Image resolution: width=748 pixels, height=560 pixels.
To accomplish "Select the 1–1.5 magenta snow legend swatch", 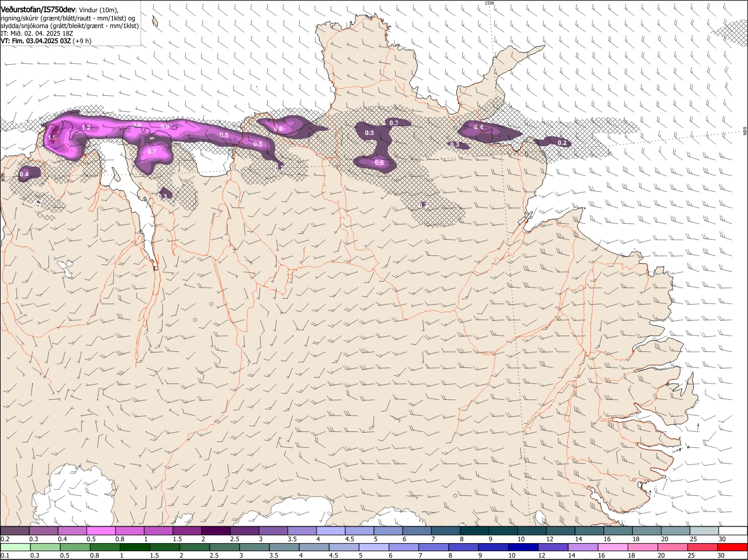I will pos(158,530).
